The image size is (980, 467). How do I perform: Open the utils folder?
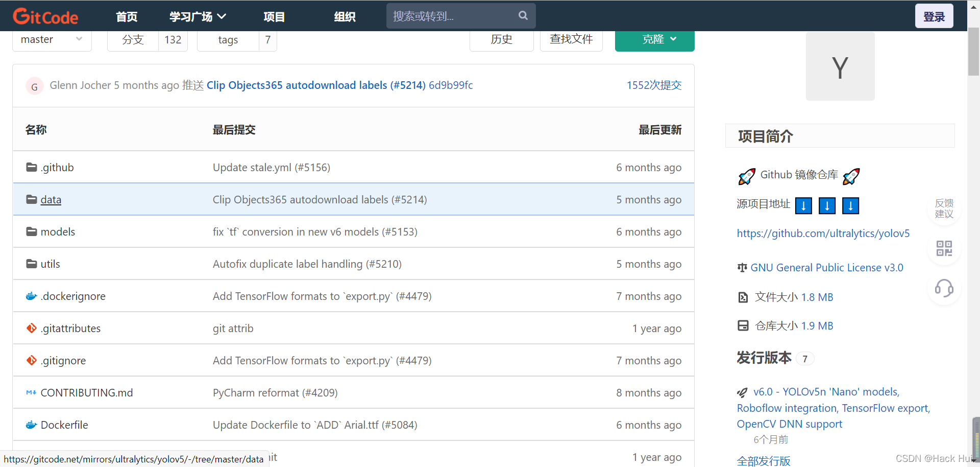tap(51, 264)
